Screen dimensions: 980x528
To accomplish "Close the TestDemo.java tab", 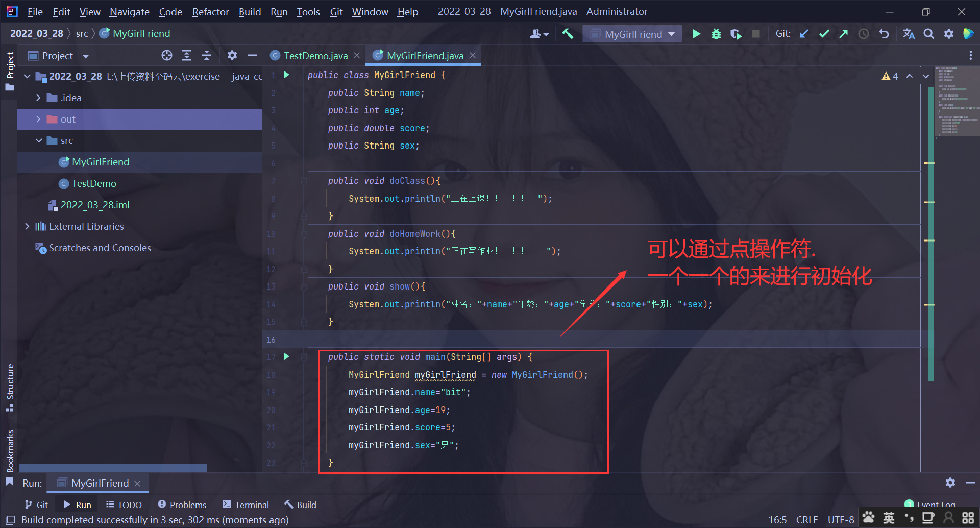I will (357, 55).
